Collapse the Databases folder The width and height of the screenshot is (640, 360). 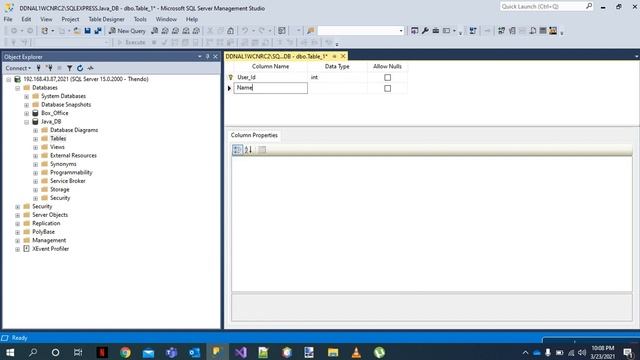[x=18, y=88]
